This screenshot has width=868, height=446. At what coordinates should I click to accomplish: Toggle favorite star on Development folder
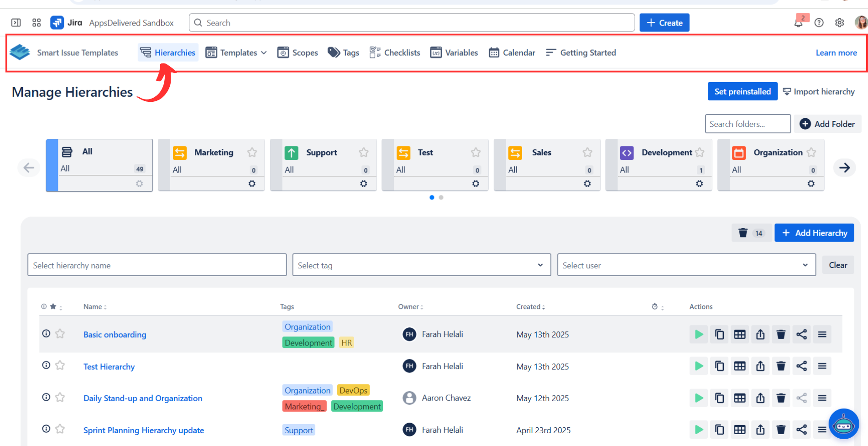[x=700, y=152]
